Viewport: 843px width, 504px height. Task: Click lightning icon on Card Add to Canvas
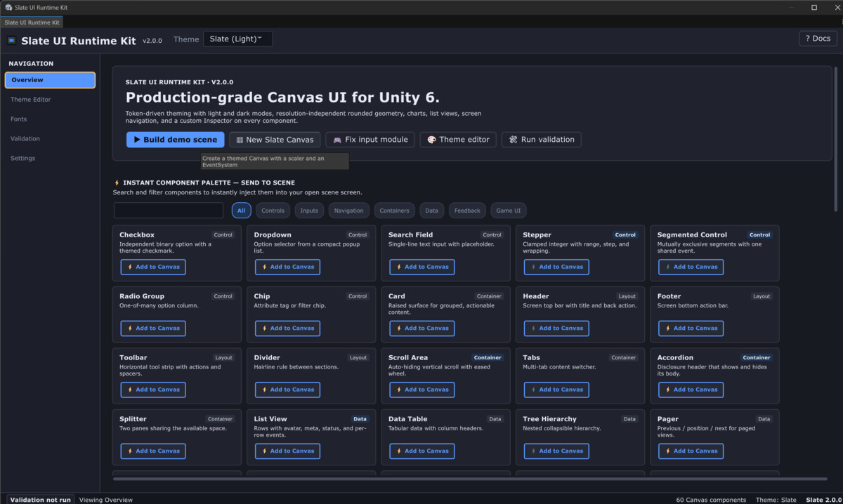click(x=399, y=329)
